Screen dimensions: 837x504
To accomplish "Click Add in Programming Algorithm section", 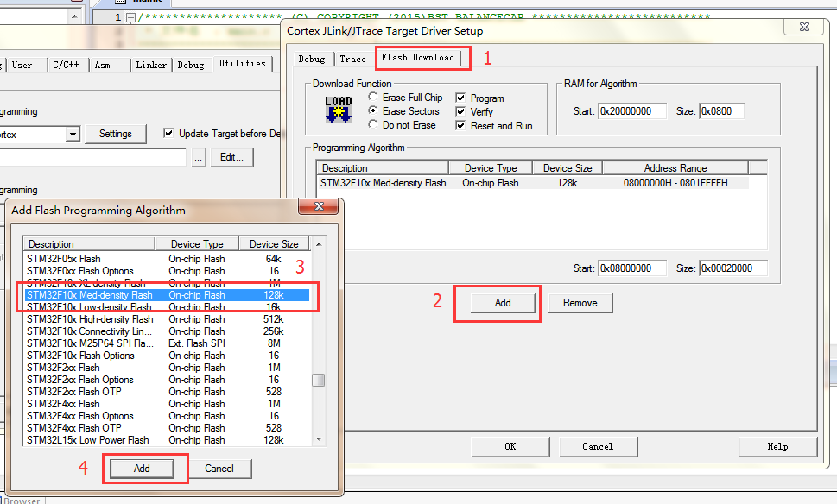I will click(x=503, y=303).
